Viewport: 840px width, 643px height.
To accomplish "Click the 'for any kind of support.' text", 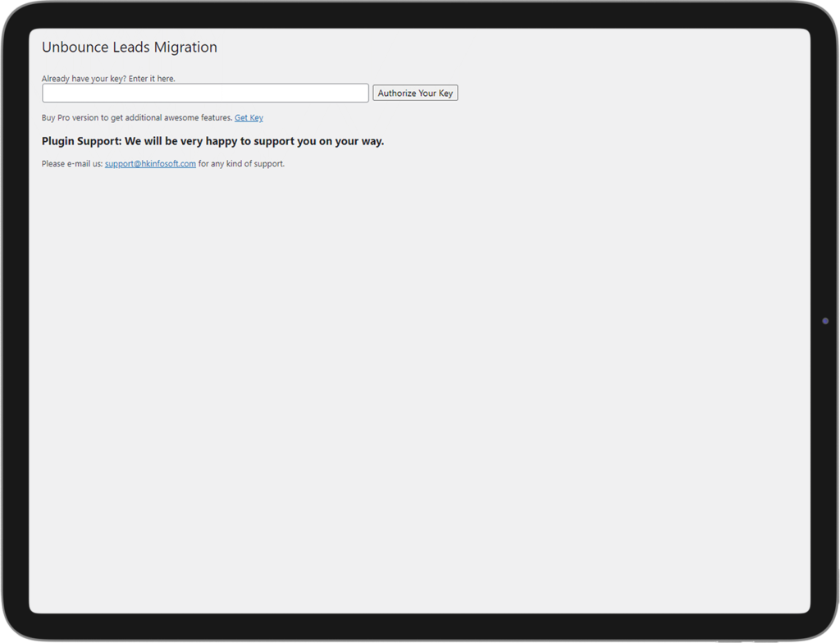I will click(242, 164).
